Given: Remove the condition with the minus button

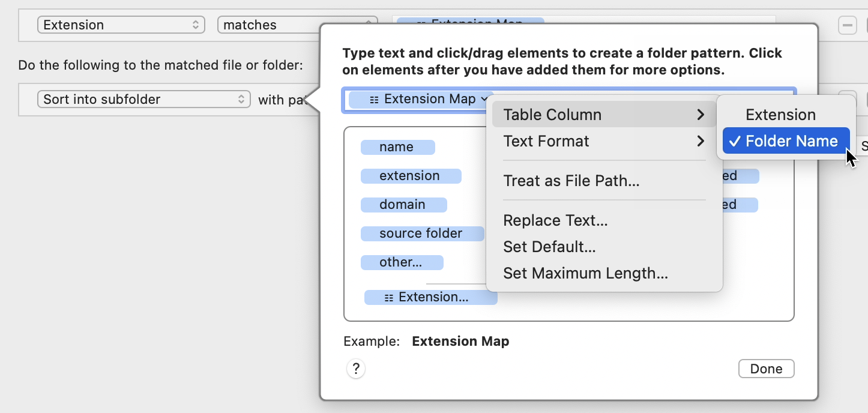Looking at the screenshot, I should [847, 25].
